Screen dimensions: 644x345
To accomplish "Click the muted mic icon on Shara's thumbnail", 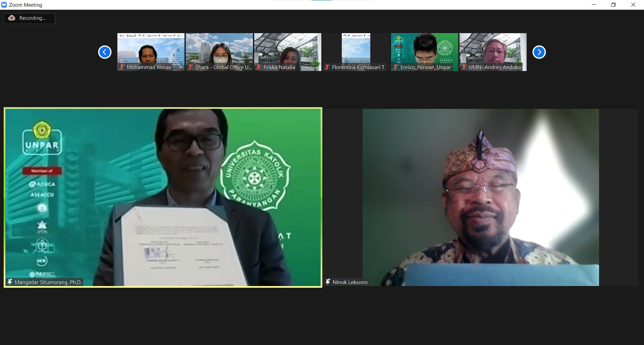I will (x=190, y=67).
